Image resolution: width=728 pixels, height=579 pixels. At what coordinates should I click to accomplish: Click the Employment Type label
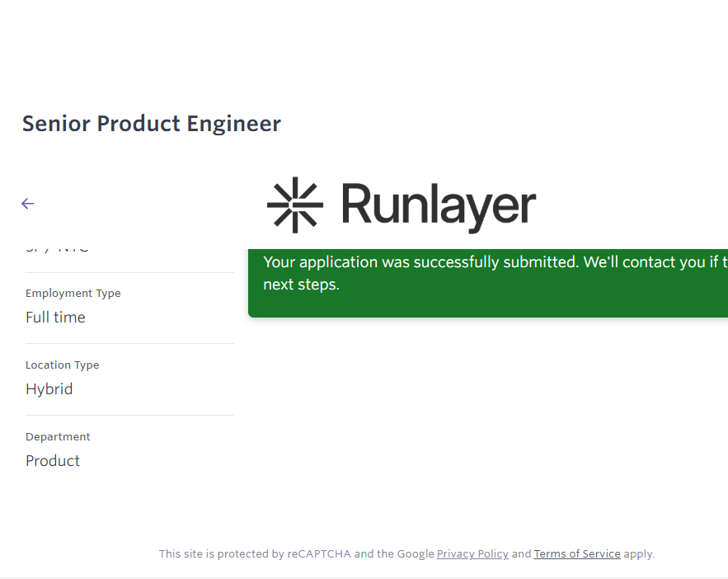[73, 294]
